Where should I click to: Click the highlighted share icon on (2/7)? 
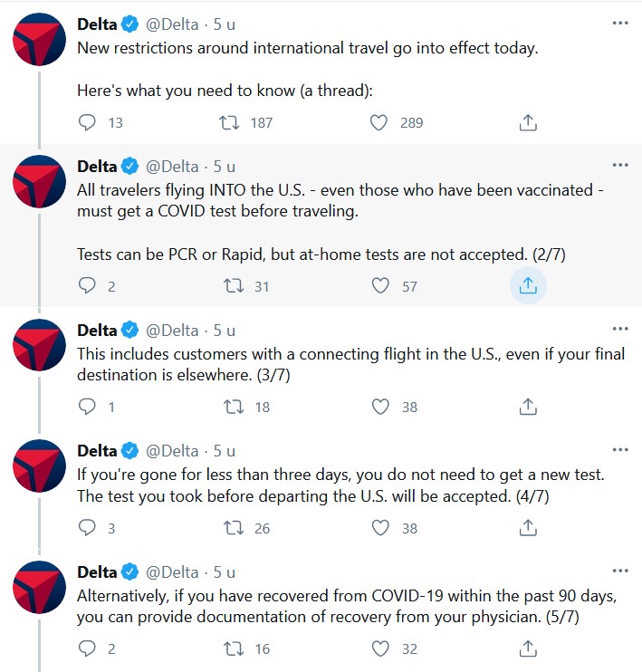coord(529,286)
